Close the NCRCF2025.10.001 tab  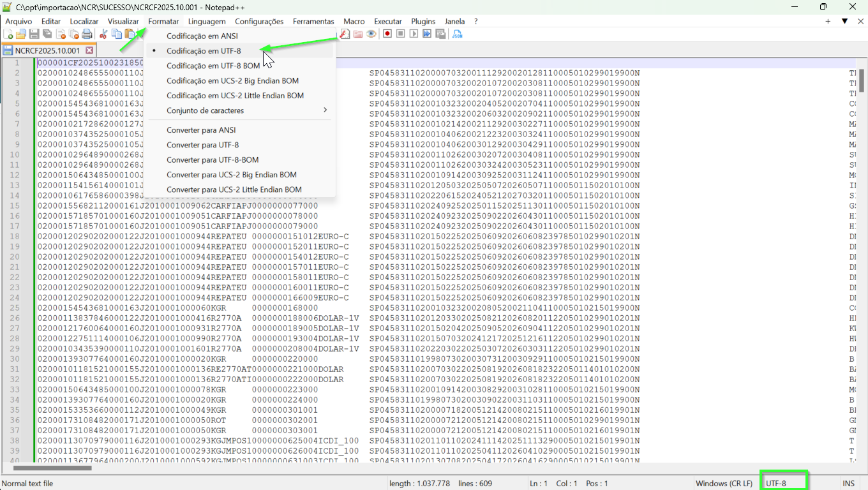tap(89, 50)
